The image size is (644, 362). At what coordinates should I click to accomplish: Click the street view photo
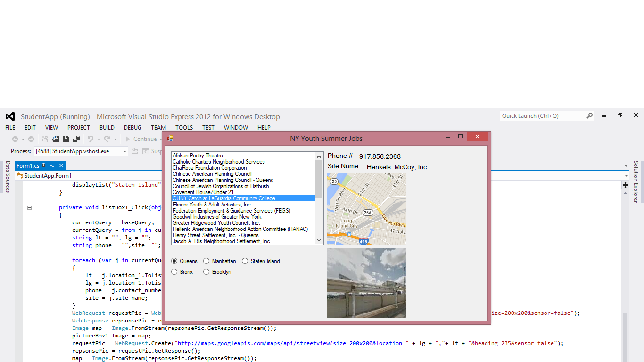coord(366,283)
